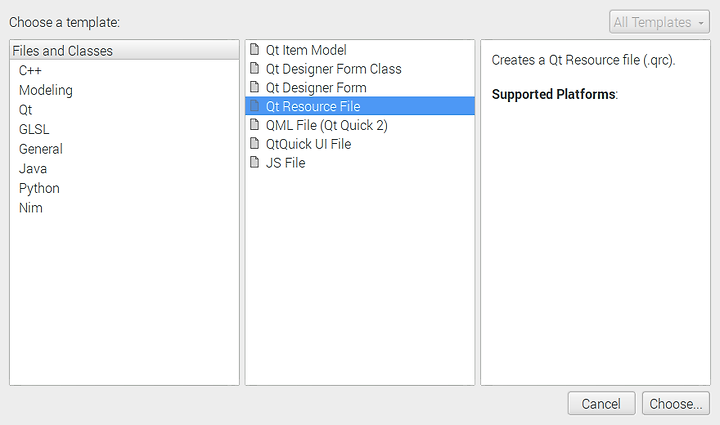Click the Qt Item Model file icon
The image size is (720, 425).
[254, 49]
